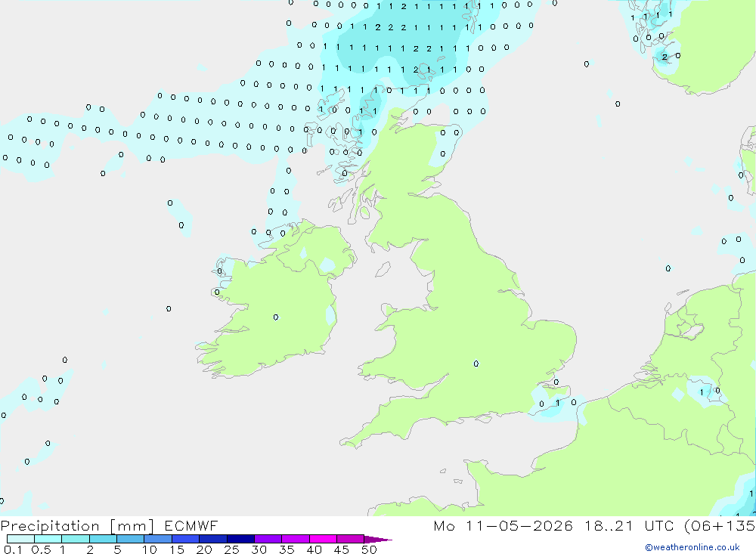Click the "25" legend scale label

click(231, 549)
